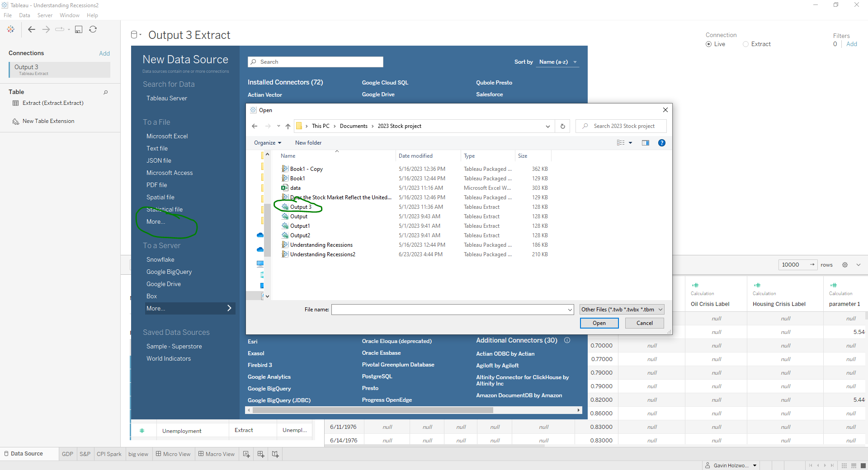The width and height of the screenshot is (868, 470).
Task: Open the Sort by Name (a-z) dropdown
Action: 558,62
